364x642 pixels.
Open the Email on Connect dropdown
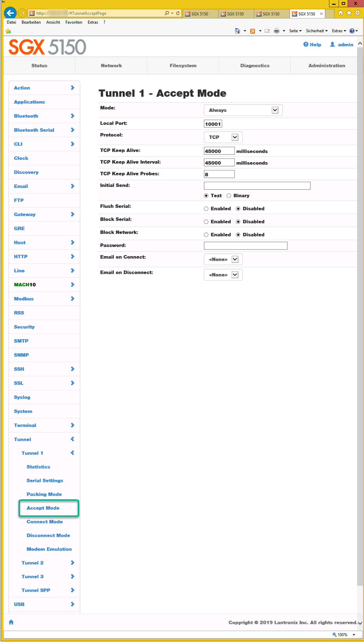[223, 260]
